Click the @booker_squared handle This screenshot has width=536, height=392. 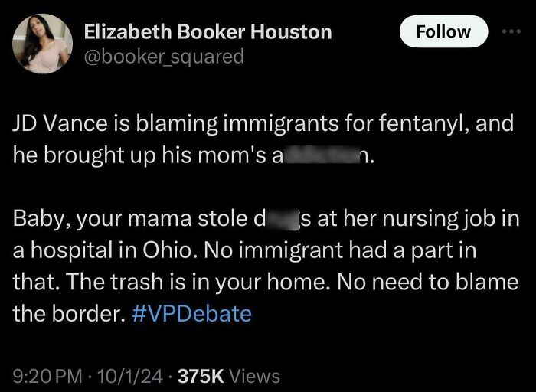coord(164,57)
